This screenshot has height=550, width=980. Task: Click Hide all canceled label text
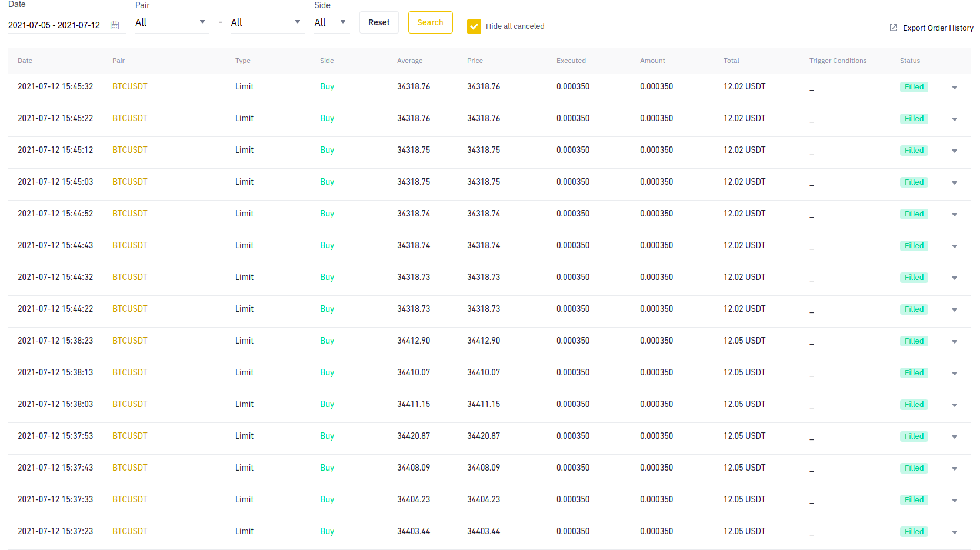515,26
